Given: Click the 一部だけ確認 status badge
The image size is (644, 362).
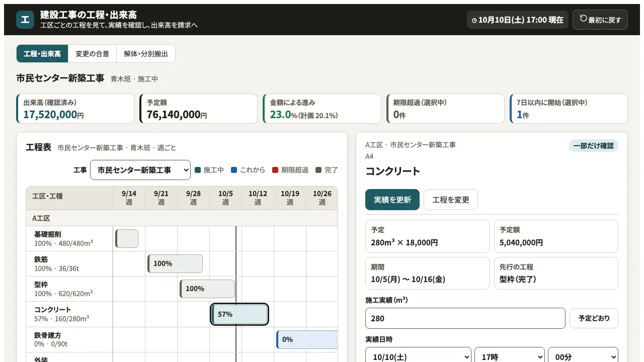Looking at the screenshot, I should 594,146.
